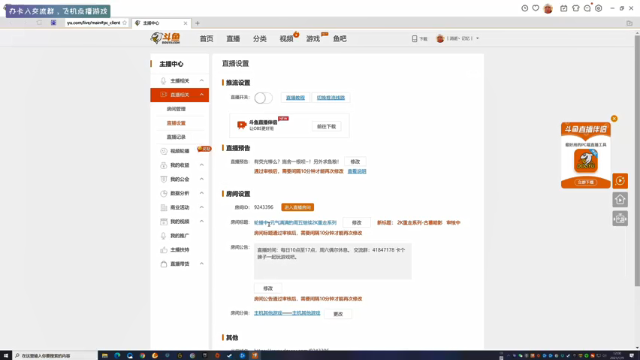Click the home floating side button

pos(620,200)
